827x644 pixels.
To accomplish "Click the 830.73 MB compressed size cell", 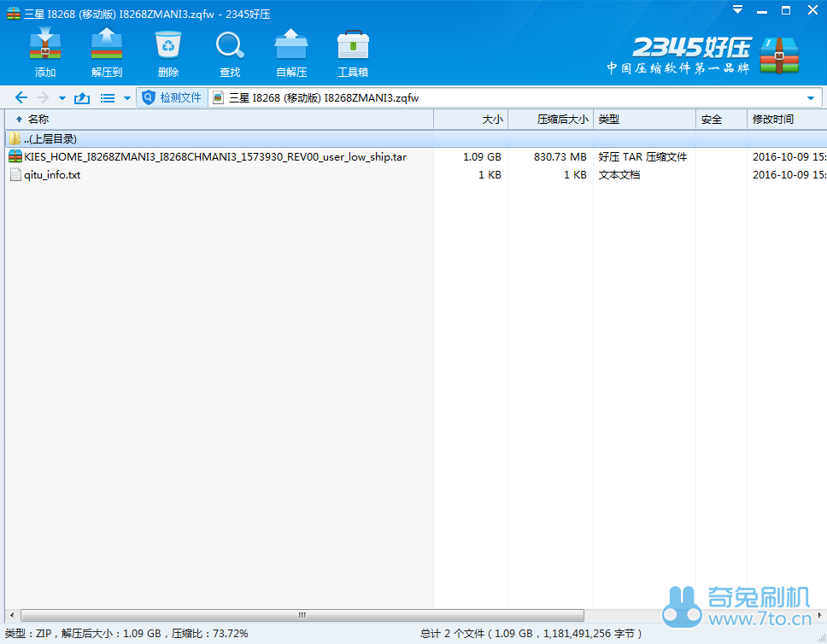I will click(x=560, y=156).
